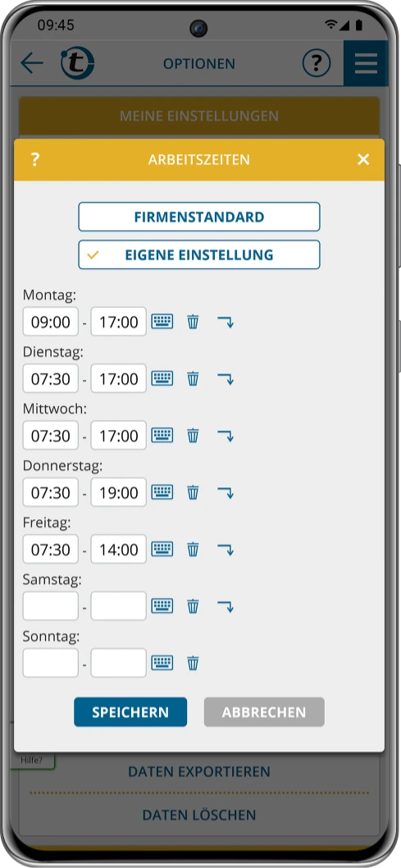Cancel changes with Abbrechen button
401x868 pixels.
click(264, 712)
